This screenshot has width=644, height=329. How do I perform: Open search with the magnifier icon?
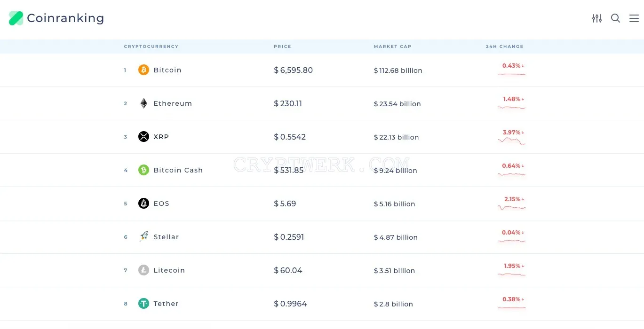click(615, 18)
